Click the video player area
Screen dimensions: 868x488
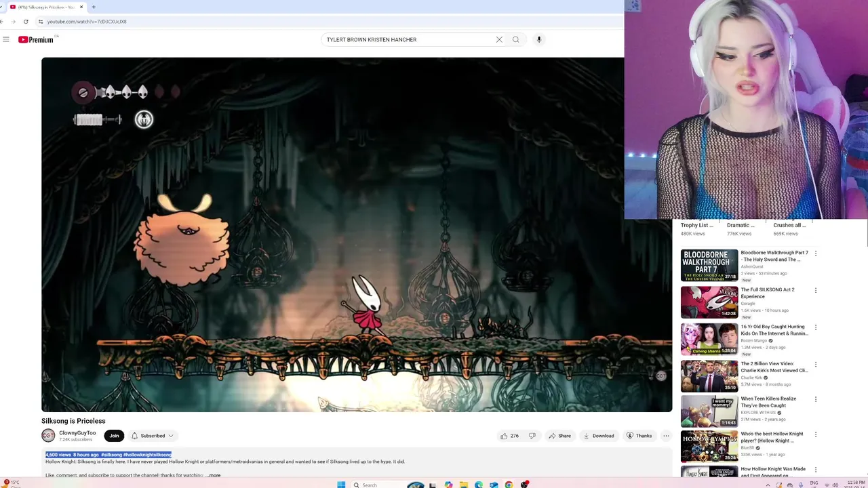click(x=357, y=235)
